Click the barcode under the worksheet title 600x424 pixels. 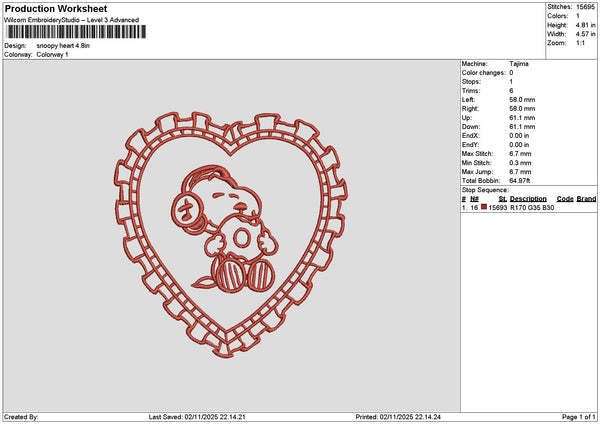click(76, 32)
